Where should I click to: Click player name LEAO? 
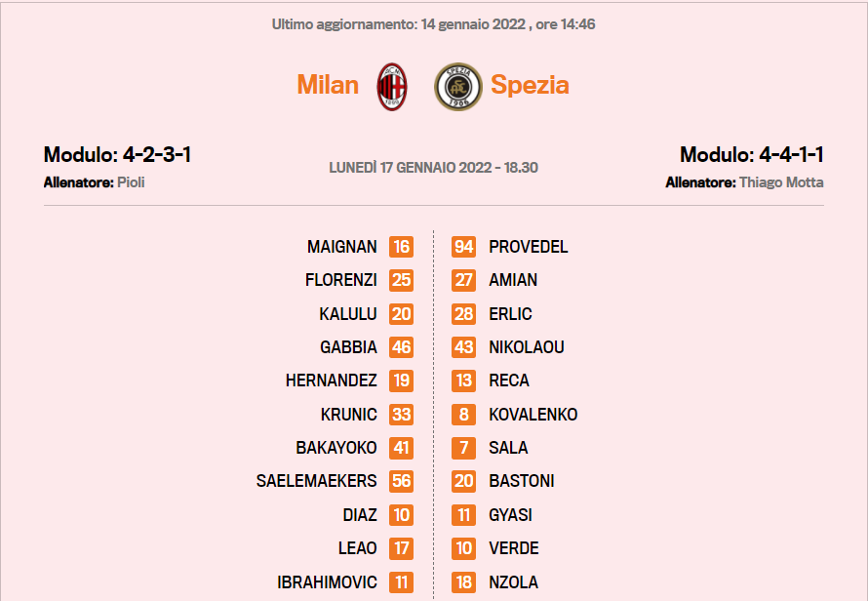point(358,548)
